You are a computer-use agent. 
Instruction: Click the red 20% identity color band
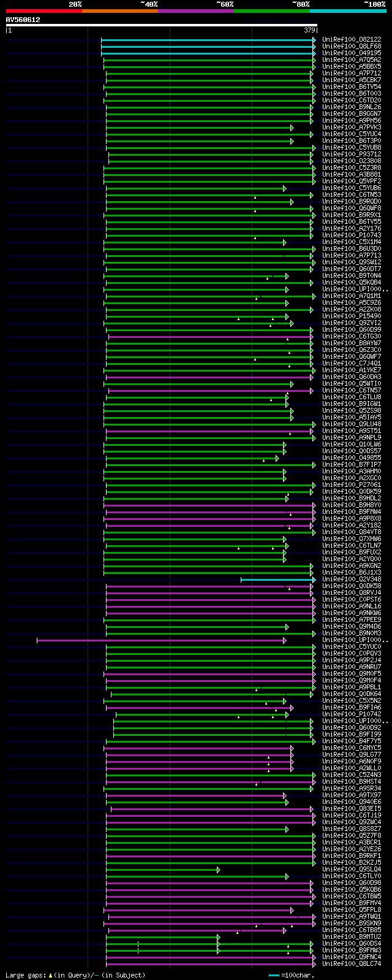(44, 11)
